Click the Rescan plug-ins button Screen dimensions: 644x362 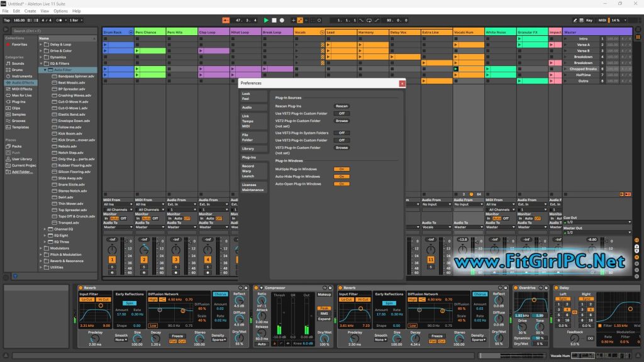click(341, 106)
